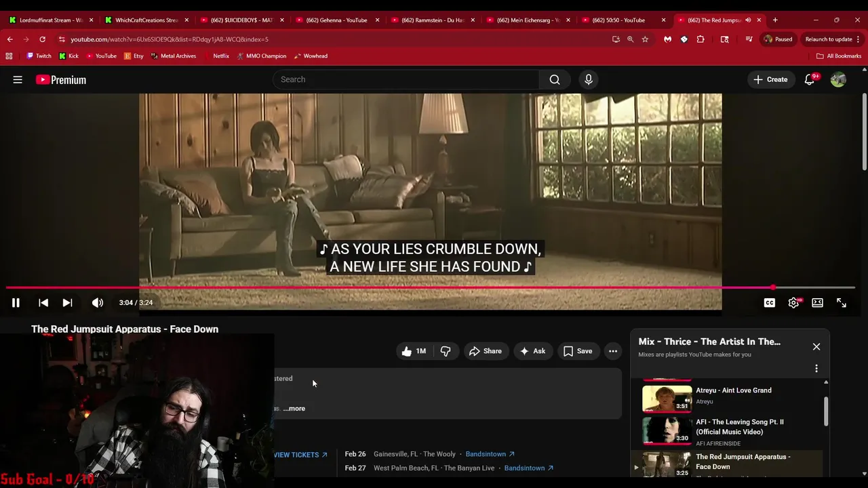The image size is (868, 488).
Task: Open more actions menu under the video
Action: tap(613, 351)
